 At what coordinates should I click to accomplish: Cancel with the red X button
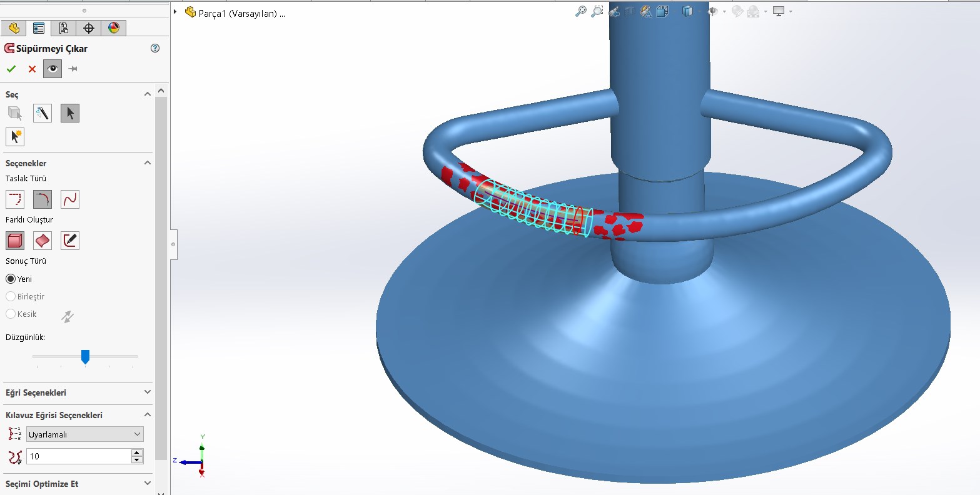tap(32, 69)
